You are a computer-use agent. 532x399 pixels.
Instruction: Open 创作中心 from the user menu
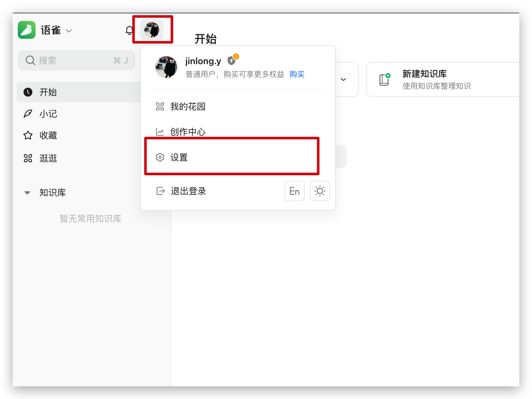pyautogui.click(x=188, y=132)
